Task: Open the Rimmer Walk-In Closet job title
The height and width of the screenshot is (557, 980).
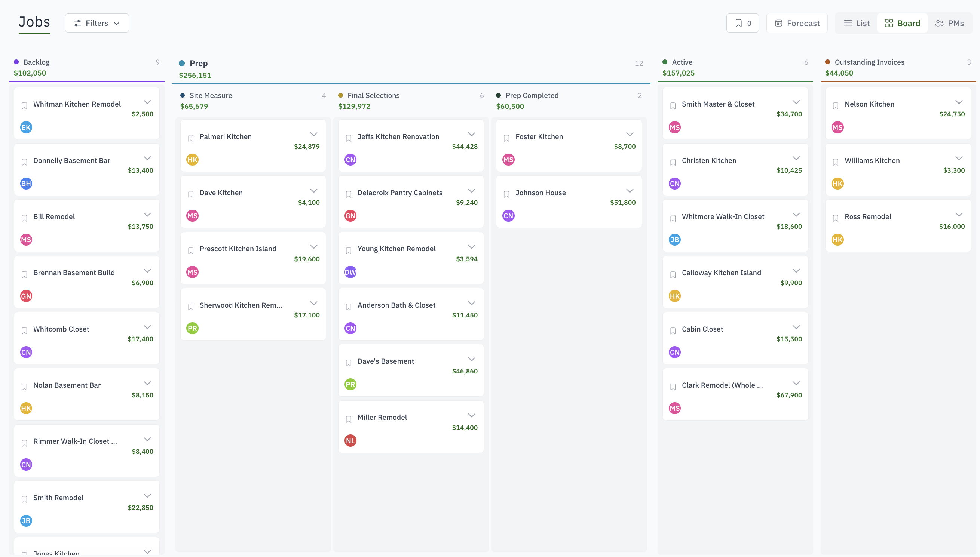Action: (75, 441)
